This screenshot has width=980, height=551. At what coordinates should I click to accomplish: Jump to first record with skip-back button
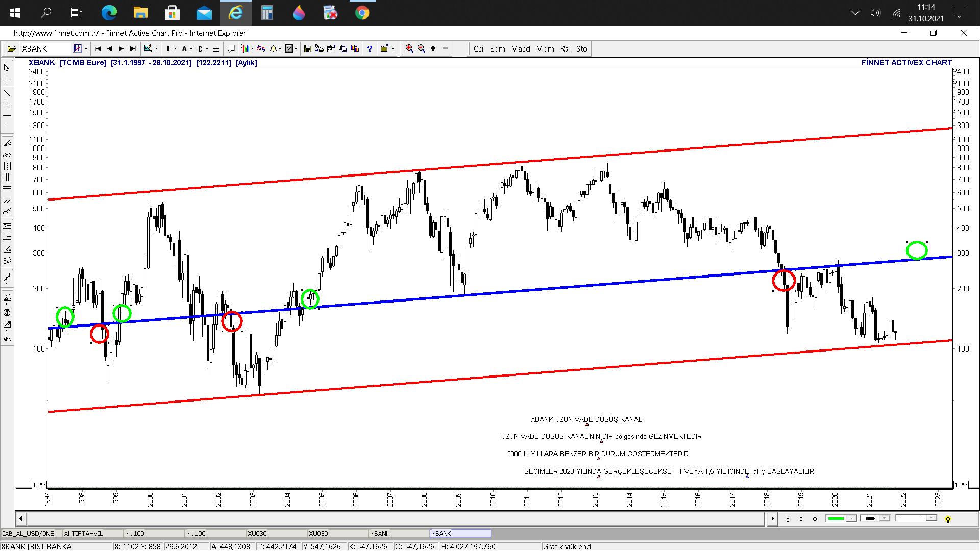pos(98,49)
